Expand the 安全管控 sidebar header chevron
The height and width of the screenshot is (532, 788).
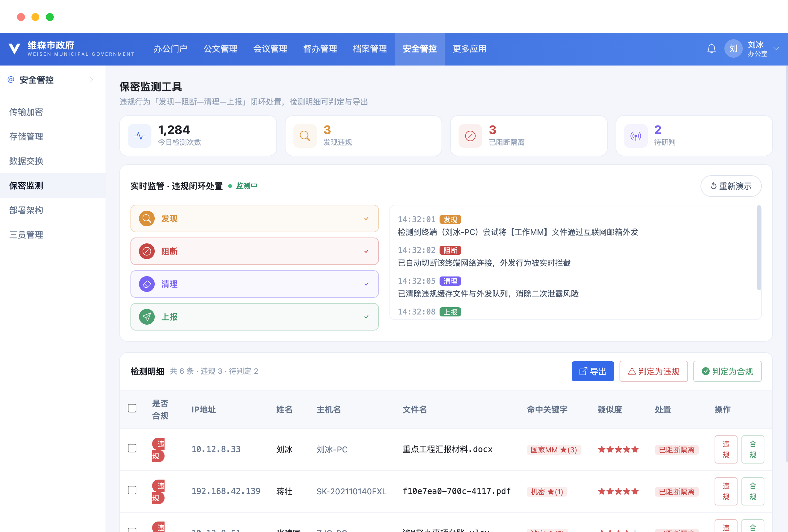click(91, 80)
